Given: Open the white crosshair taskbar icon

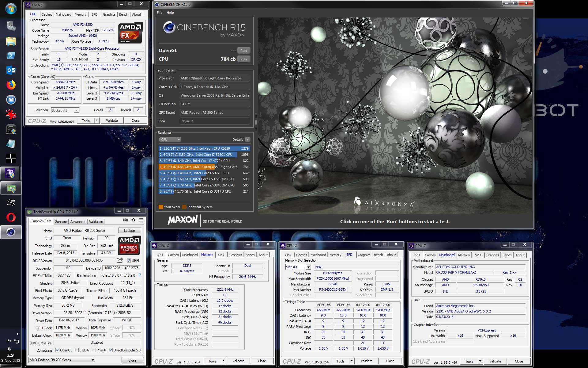Looking at the screenshot, I should coord(11,159).
